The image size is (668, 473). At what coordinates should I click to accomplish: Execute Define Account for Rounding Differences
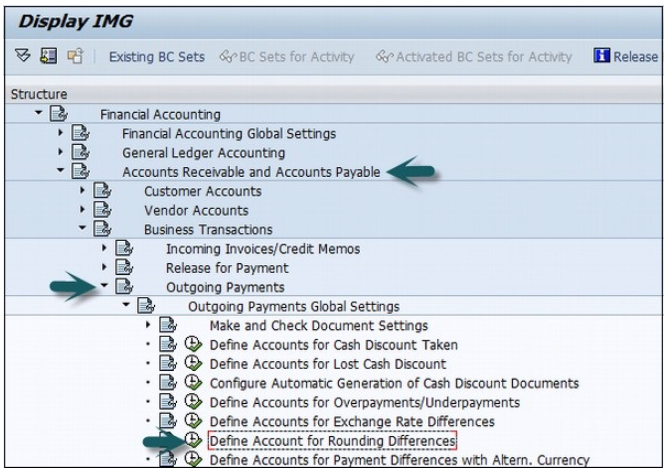coord(195,440)
